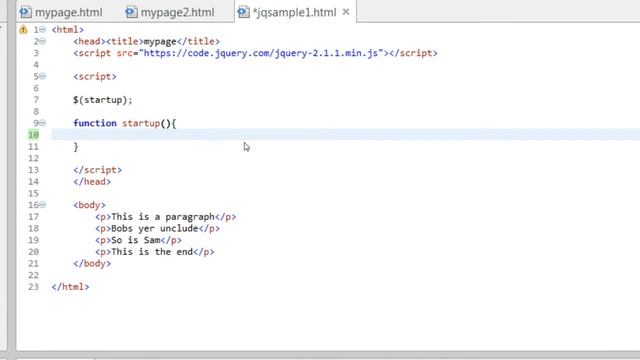Collapse the html element on line 1

[42, 29]
